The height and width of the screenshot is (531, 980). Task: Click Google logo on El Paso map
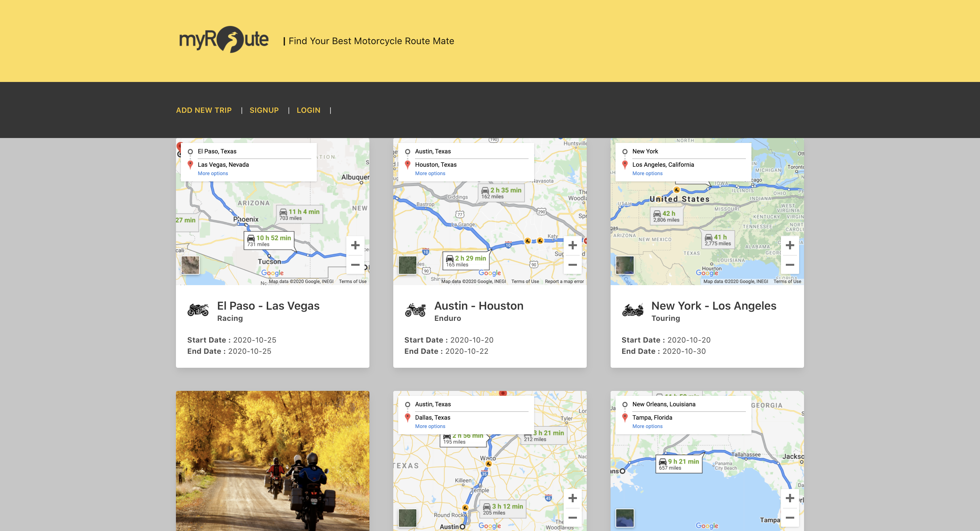point(272,273)
